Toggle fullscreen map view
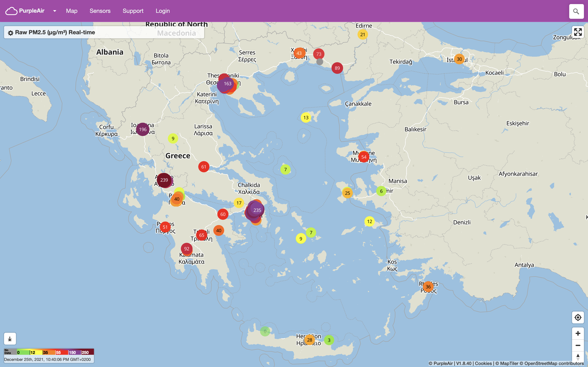The image size is (588, 367). click(578, 32)
